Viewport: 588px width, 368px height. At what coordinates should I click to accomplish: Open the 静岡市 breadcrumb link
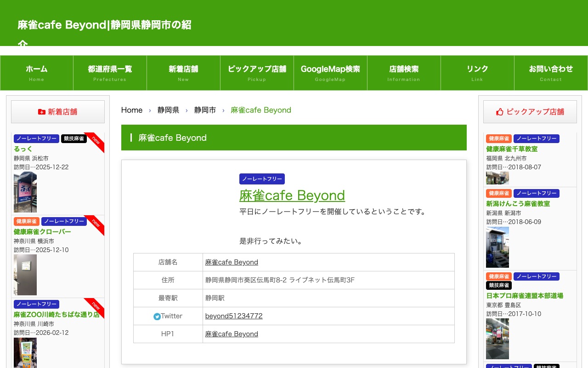(205, 110)
